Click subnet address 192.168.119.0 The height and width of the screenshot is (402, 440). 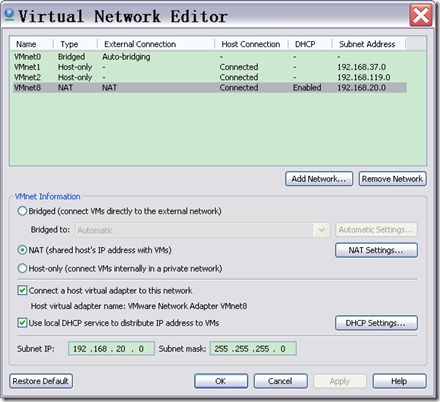(364, 77)
